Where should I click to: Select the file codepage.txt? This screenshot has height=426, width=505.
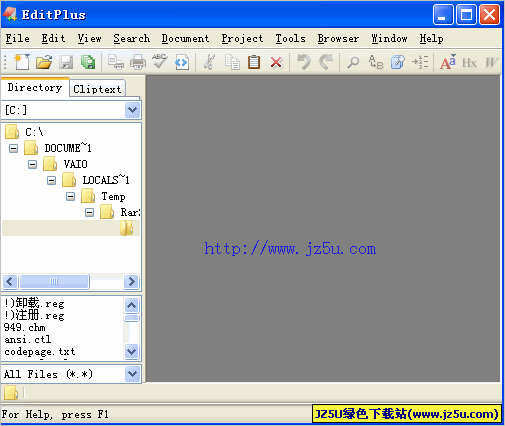click(x=40, y=352)
